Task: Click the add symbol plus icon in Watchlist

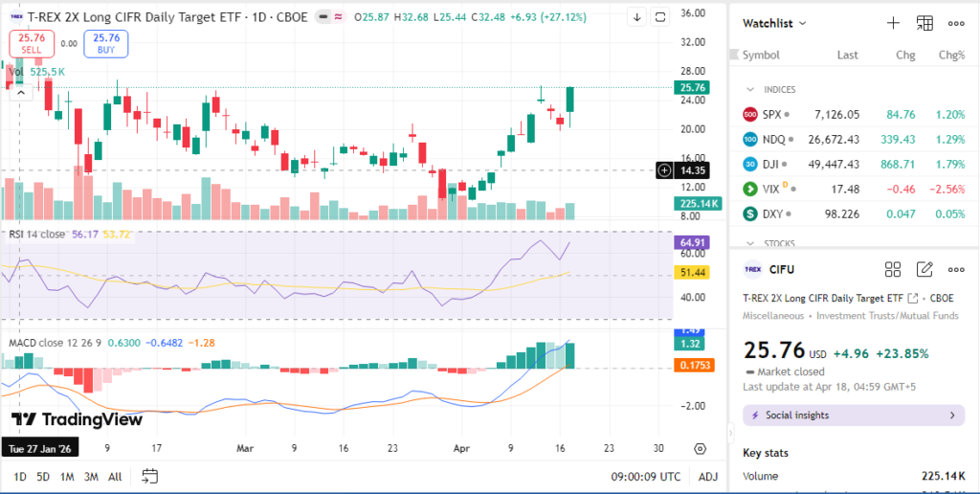Action: [x=893, y=23]
